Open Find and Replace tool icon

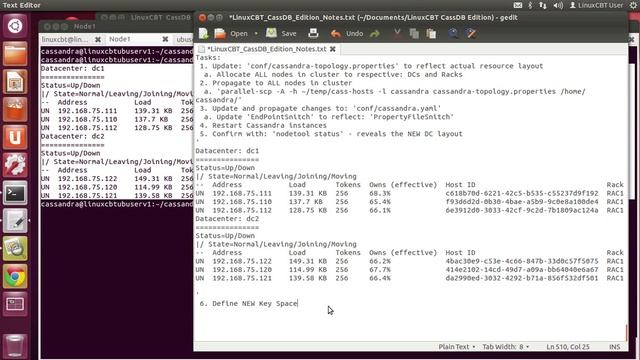tap(471, 33)
